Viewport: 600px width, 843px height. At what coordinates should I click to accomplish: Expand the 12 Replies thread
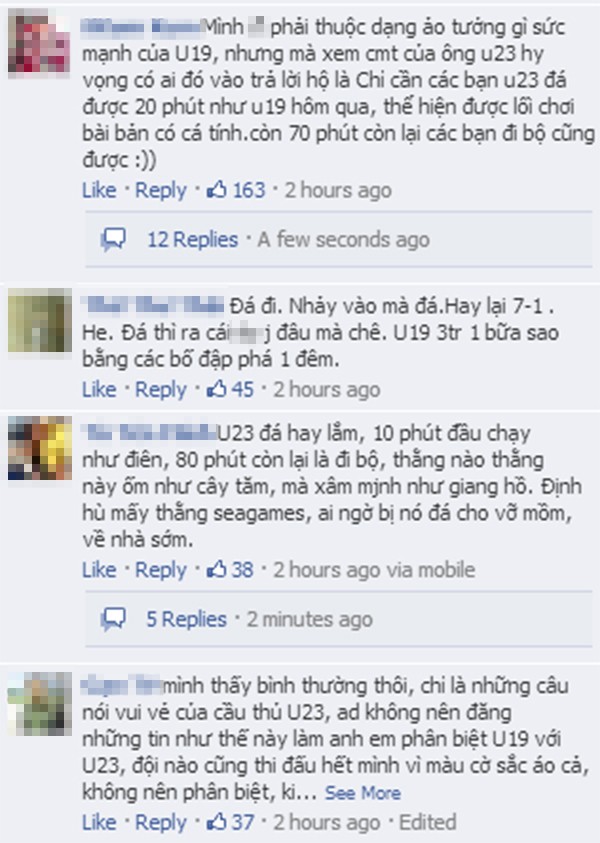(x=192, y=239)
